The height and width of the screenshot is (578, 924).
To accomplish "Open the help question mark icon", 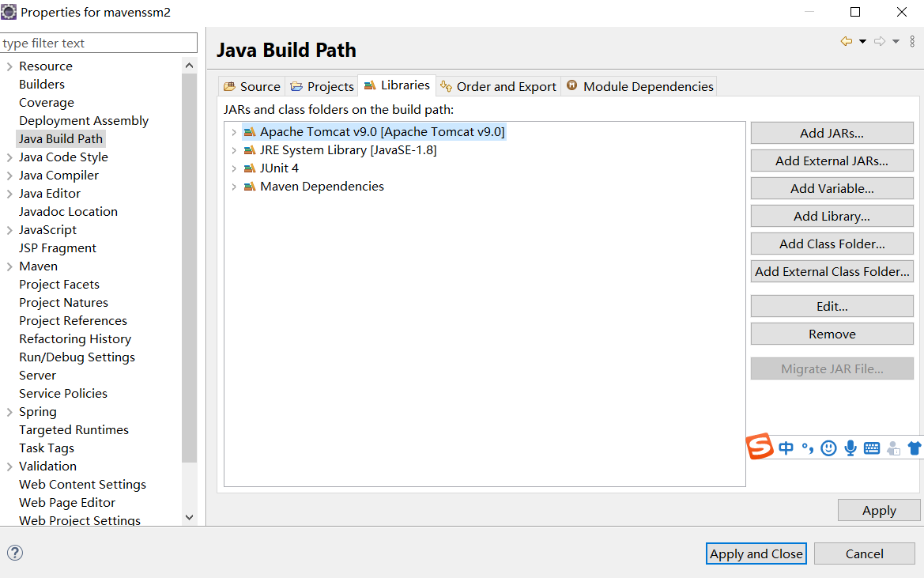I will tap(15, 553).
